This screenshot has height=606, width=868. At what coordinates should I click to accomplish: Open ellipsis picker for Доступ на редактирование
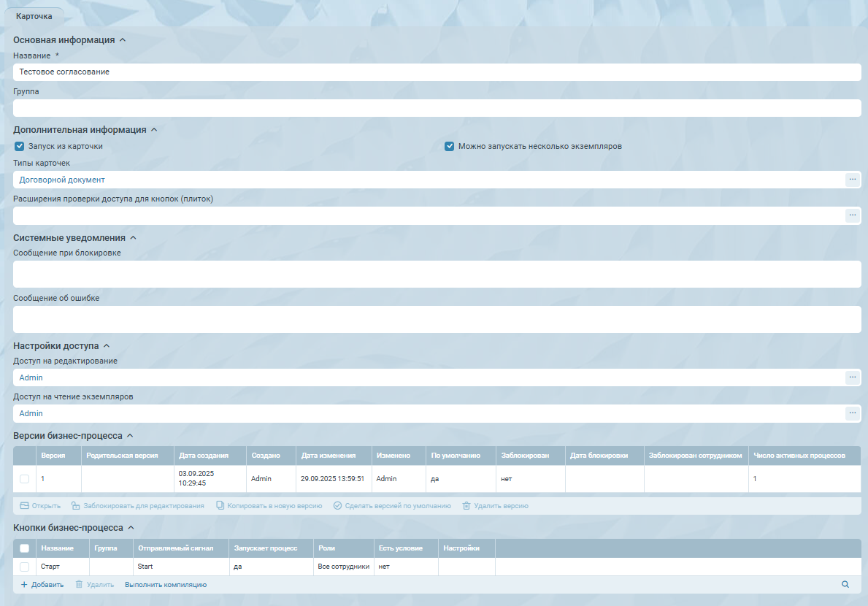click(x=852, y=377)
